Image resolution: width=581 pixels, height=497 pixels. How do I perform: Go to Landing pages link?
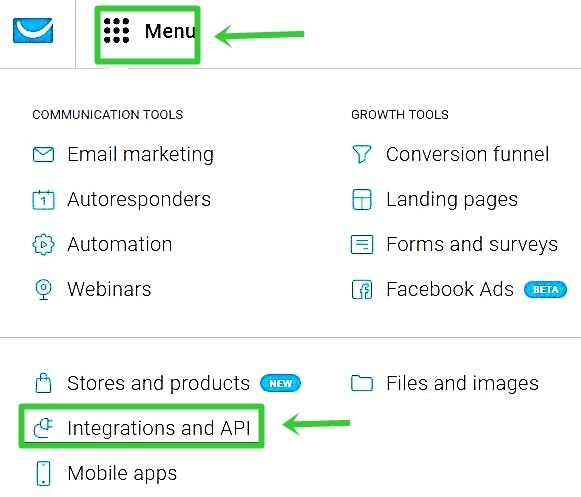tap(452, 200)
